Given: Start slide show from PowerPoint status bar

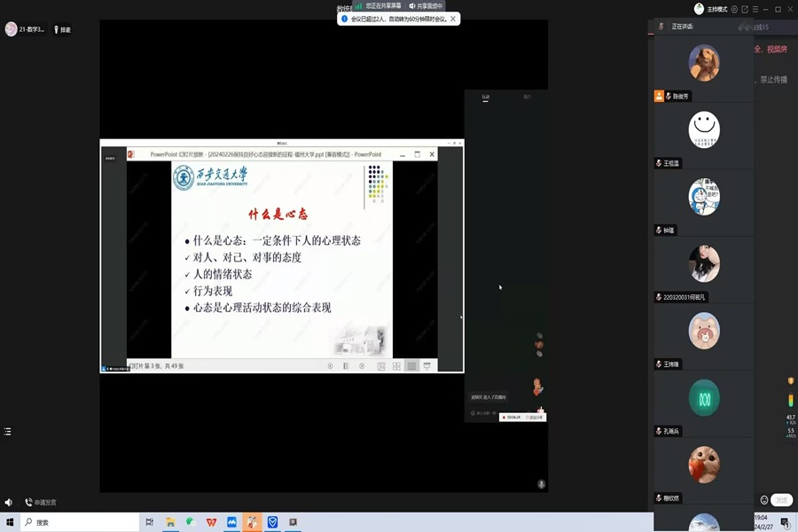Looking at the screenshot, I should (426, 366).
